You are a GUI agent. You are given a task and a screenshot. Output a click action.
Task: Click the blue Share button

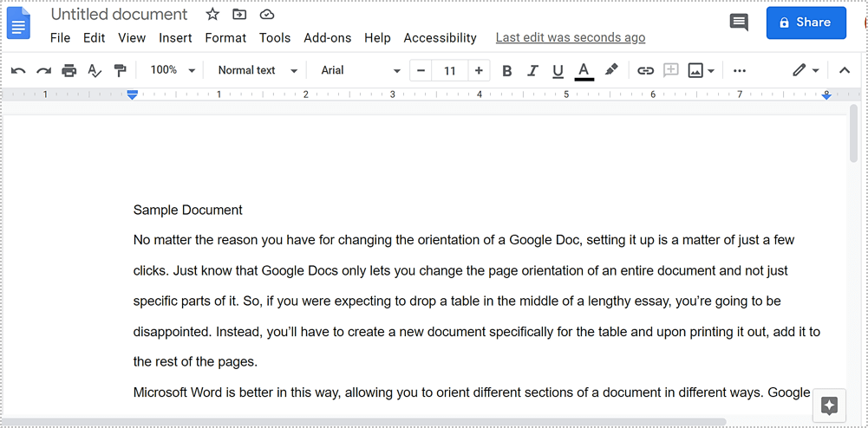pyautogui.click(x=806, y=23)
